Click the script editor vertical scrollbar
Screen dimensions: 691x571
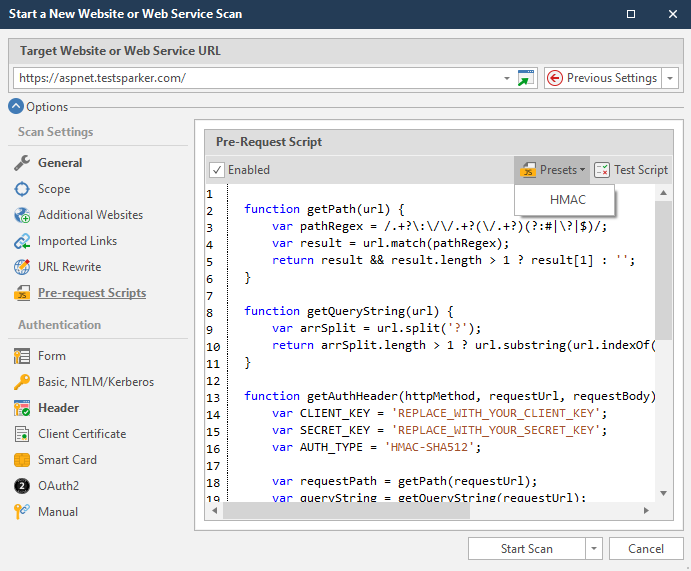(x=663, y=270)
